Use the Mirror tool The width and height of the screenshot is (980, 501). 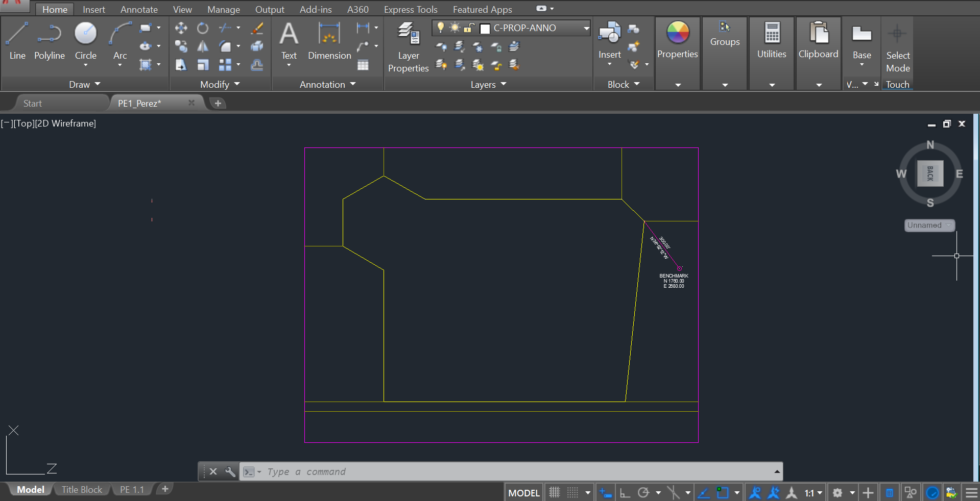click(203, 46)
